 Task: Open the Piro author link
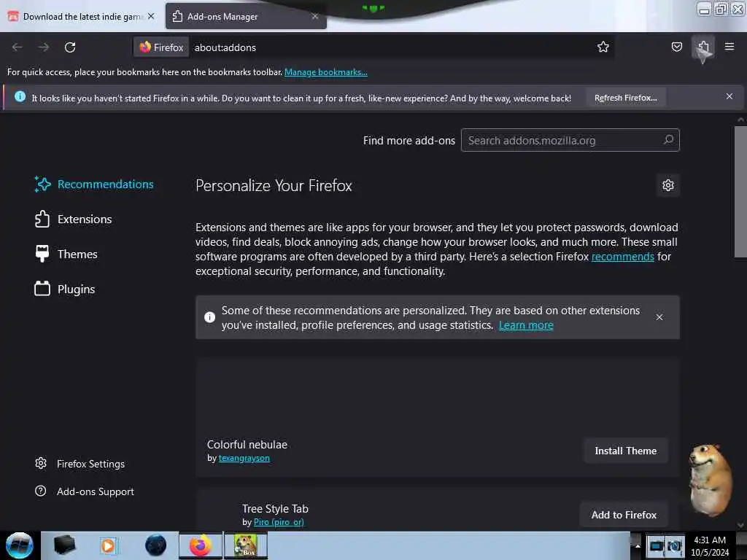(x=279, y=522)
